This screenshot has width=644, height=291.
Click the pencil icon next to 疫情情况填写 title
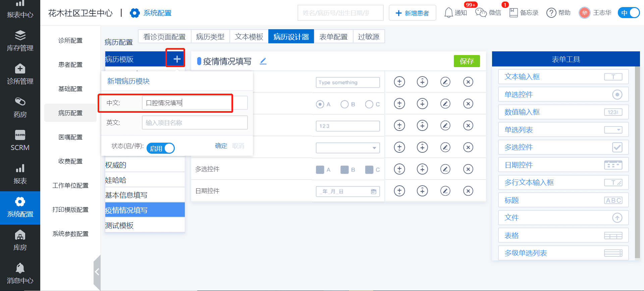click(263, 61)
